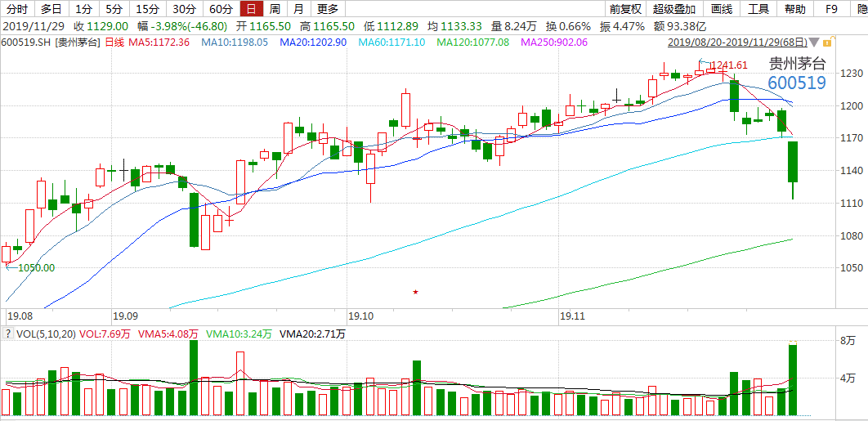Select the MA120:1077.08 indicator label
The image size is (868, 421).
coord(472,43)
